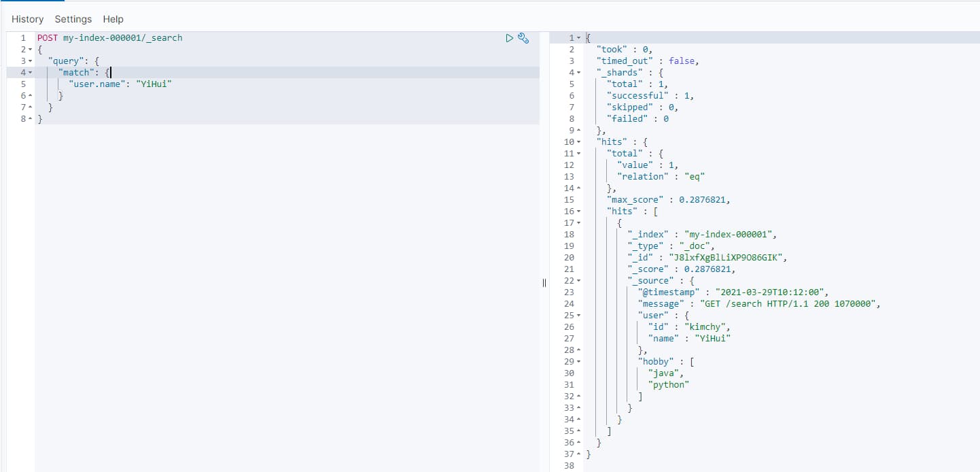Collapse the "_shards" object in the response
The width and height of the screenshot is (980, 472).
coord(578,73)
